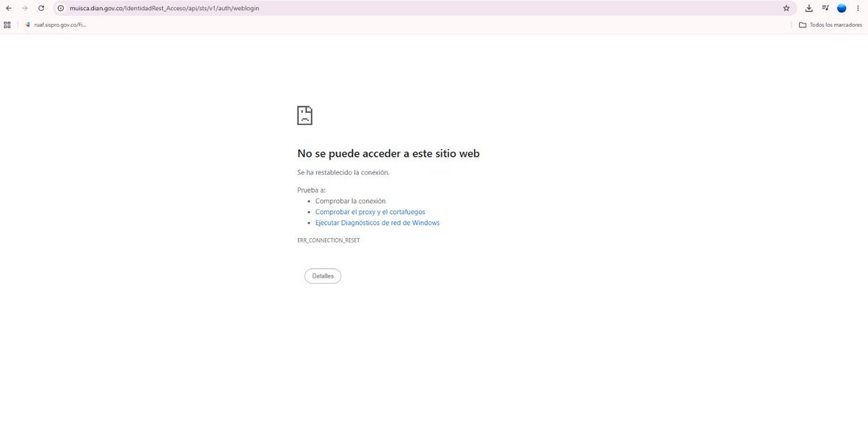The height and width of the screenshot is (447, 868).
Task: Reload the failed DIAN page
Action: [41, 8]
